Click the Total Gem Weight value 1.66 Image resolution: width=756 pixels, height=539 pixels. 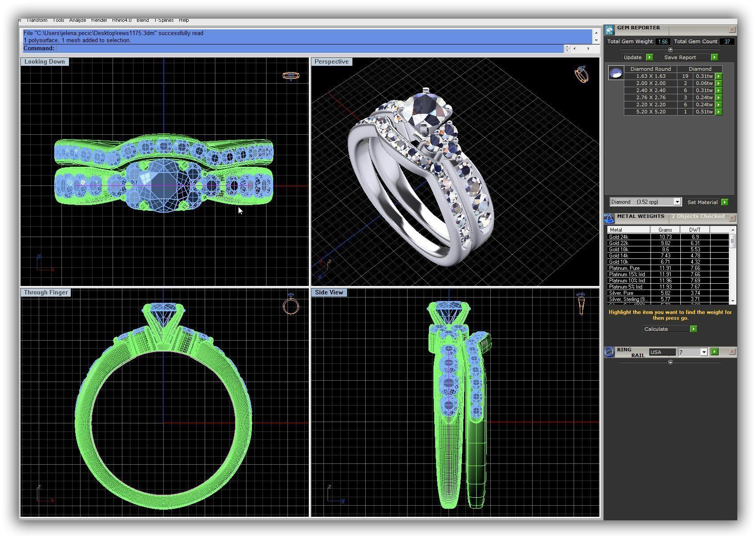(x=663, y=41)
